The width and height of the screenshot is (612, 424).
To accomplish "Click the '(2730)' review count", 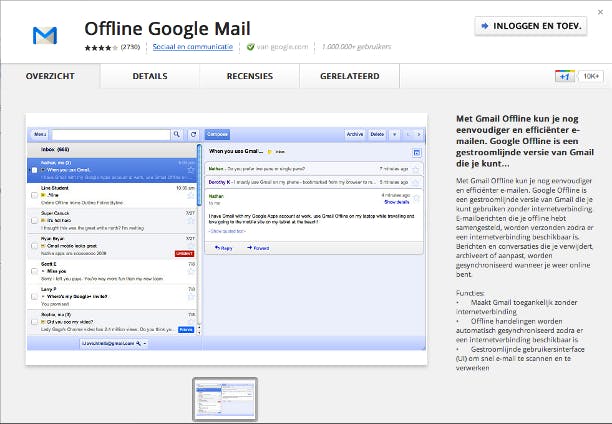I will [130, 47].
